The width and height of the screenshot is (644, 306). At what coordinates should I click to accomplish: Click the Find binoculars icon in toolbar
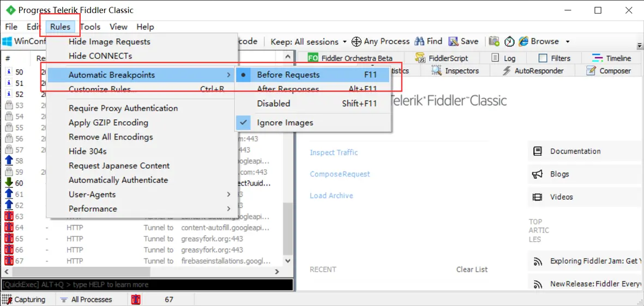419,41
